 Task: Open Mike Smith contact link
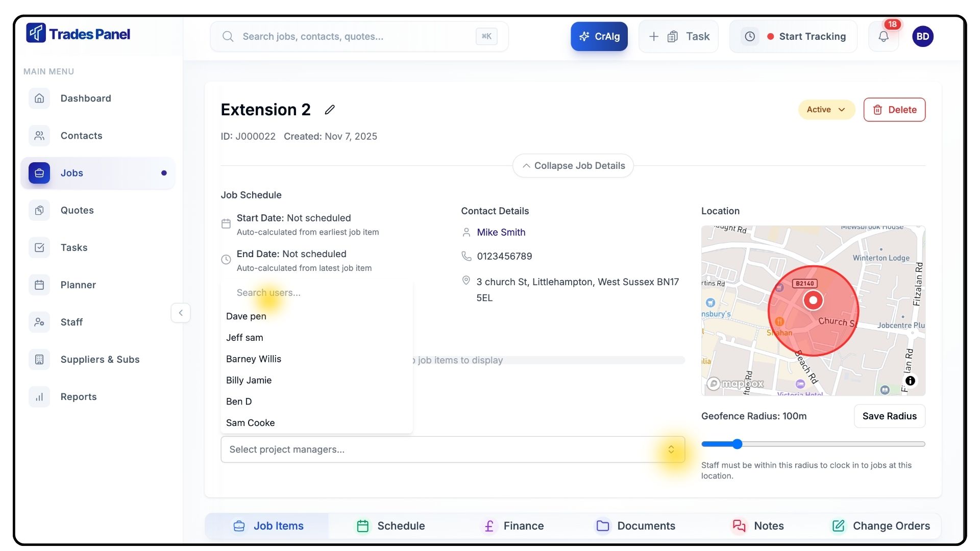click(501, 233)
